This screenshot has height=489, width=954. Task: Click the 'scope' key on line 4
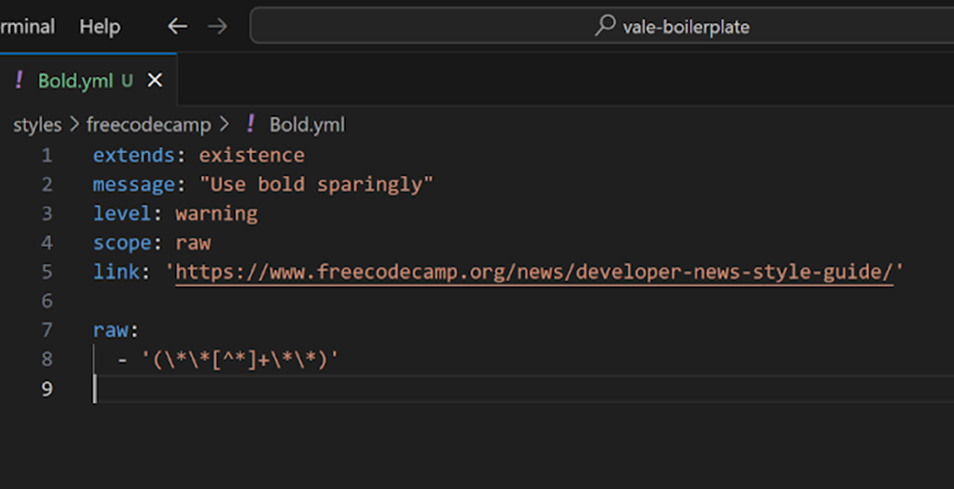click(122, 243)
